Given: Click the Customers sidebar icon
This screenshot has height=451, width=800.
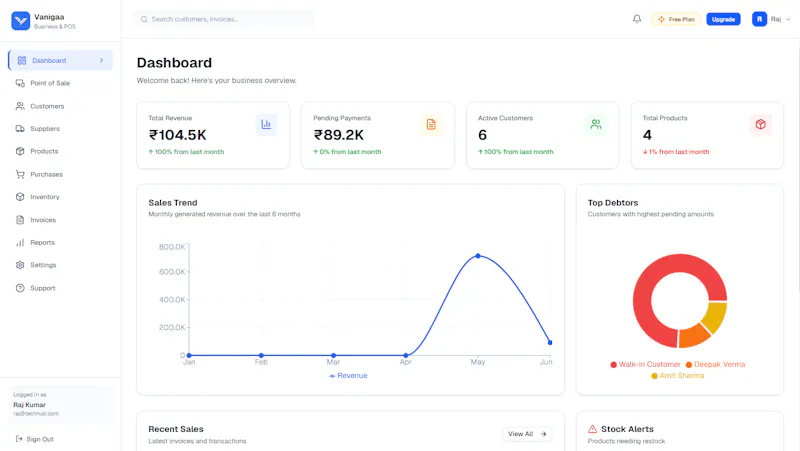Looking at the screenshot, I should tap(20, 106).
